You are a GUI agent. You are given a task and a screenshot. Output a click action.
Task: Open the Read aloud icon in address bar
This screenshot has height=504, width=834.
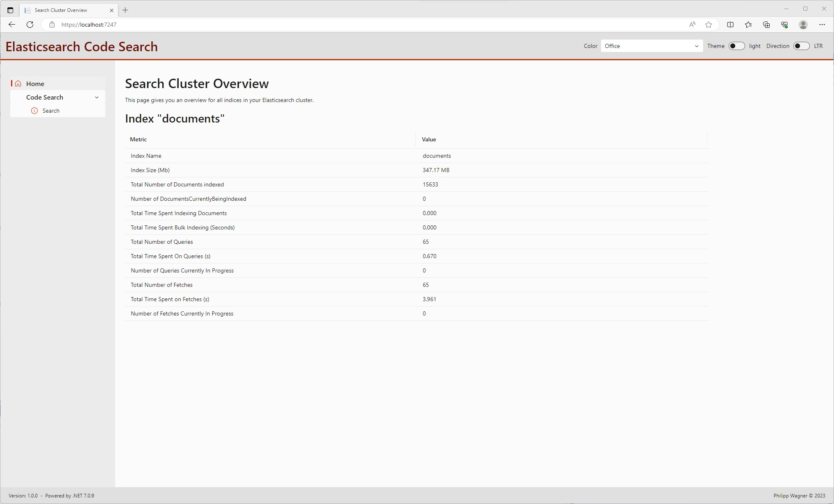[x=692, y=25]
